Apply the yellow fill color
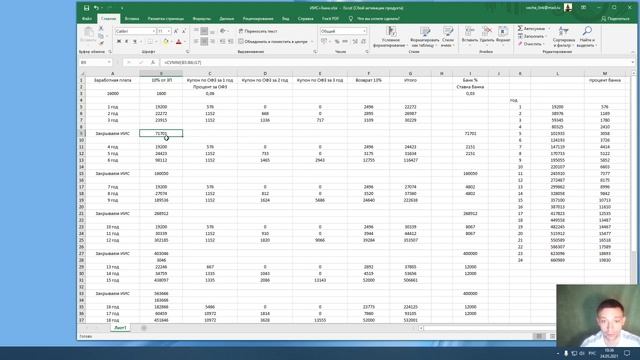 165,42
